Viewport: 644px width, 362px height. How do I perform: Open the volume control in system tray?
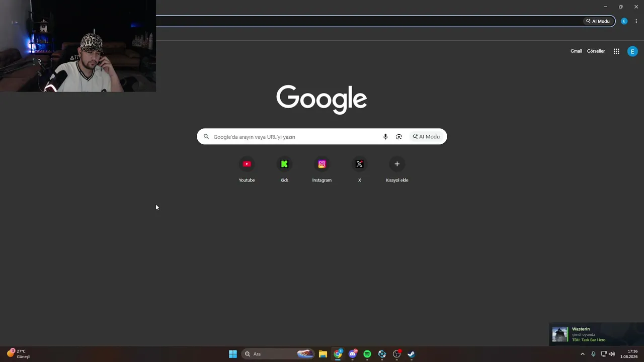[x=612, y=354]
